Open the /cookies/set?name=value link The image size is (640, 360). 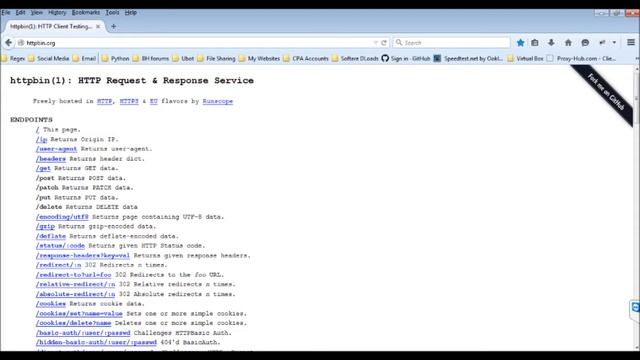[79, 313]
